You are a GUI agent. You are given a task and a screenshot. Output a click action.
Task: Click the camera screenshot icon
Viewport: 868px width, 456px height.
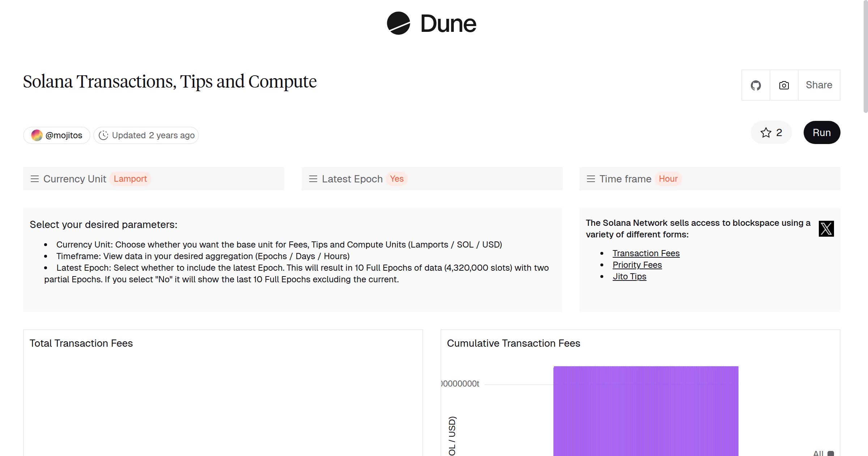coord(784,85)
